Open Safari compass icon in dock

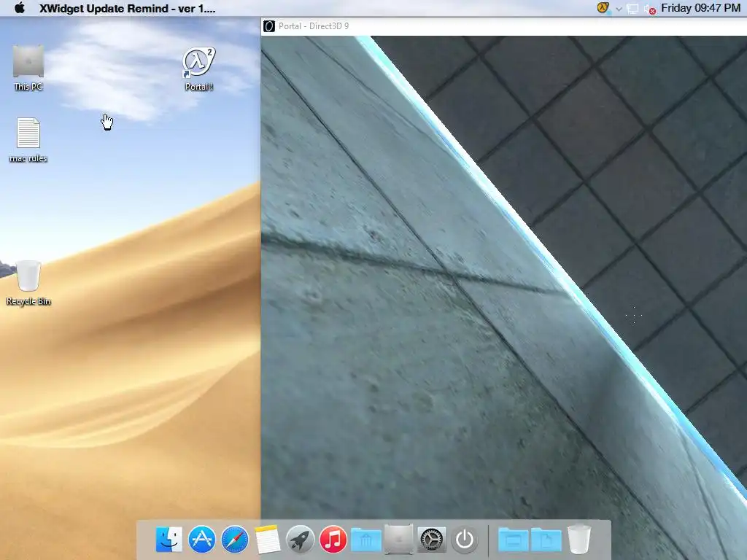click(x=234, y=540)
